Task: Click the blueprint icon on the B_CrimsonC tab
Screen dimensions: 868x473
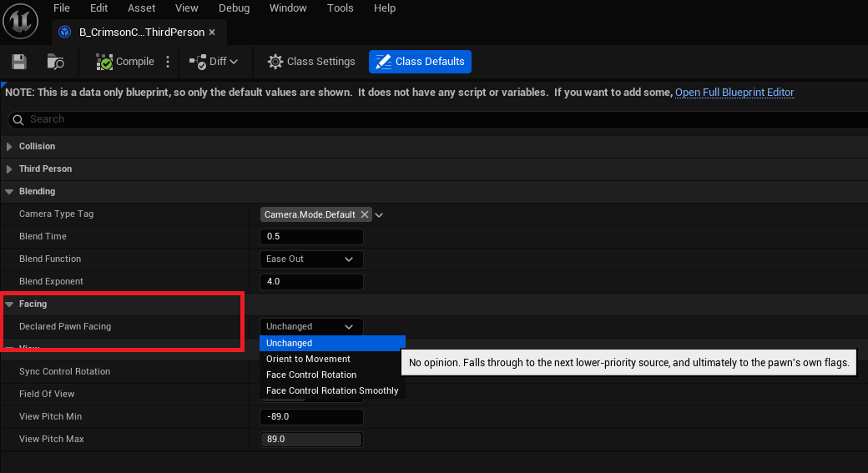Action: (65, 32)
